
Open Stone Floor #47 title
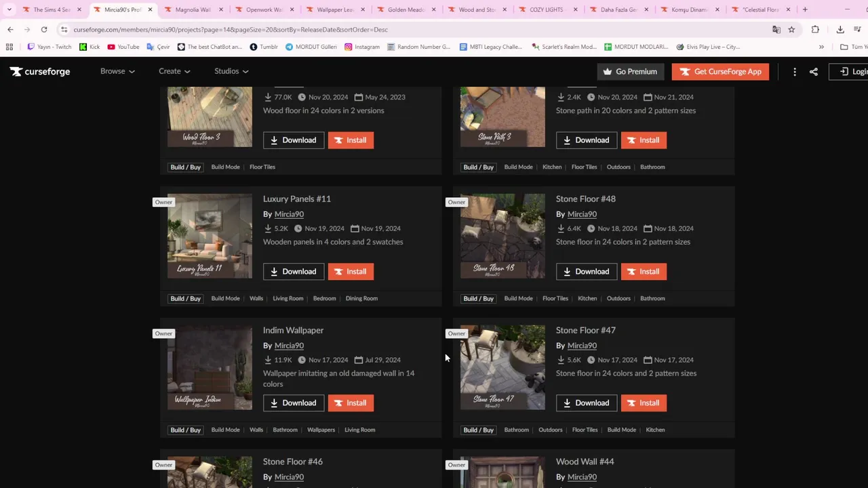coord(586,330)
